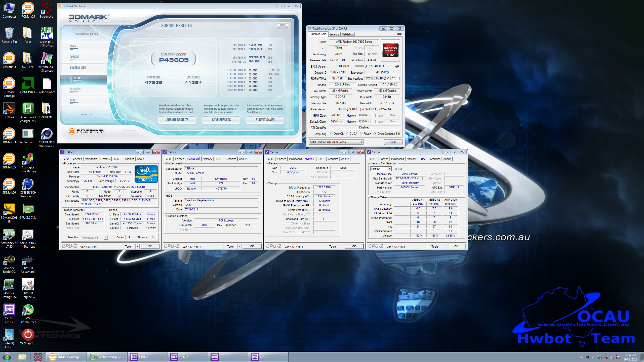Open the super_pi shortcut icon
This screenshot has height=362, width=644.
[x=47, y=37]
